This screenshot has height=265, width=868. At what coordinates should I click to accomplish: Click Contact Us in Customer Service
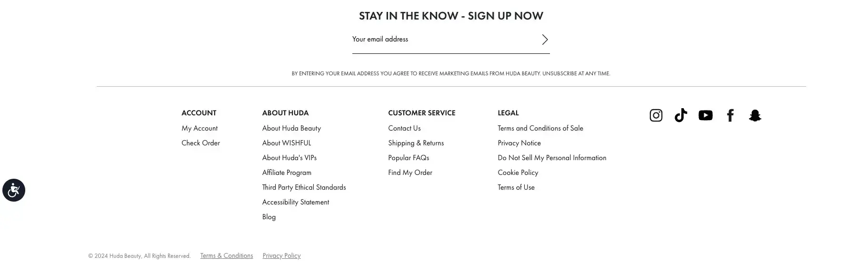404,128
